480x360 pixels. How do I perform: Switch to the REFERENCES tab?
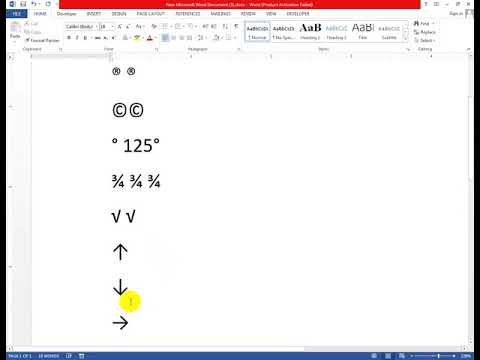point(188,14)
